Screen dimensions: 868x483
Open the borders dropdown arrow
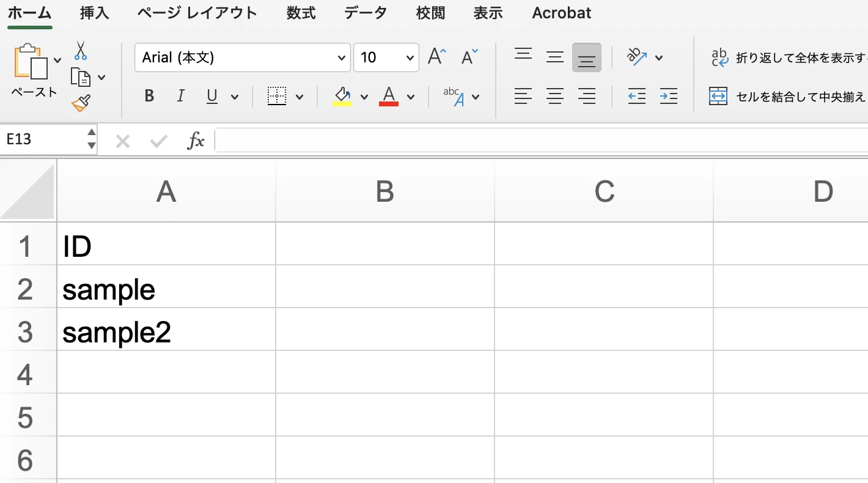coord(299,96)
